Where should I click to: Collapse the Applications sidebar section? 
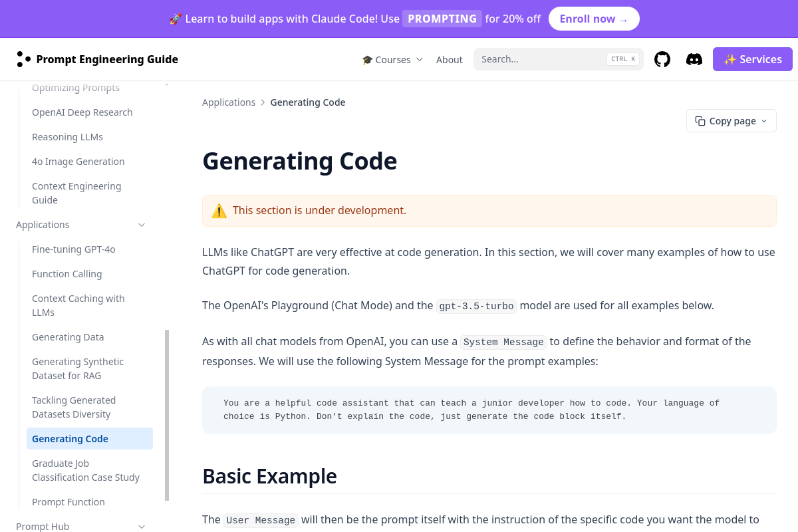[141, 225]
